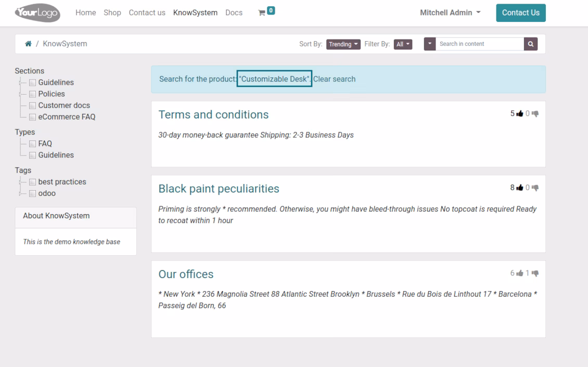Open the Docs menu item
This screenshot has width=588, height=367.
(234, 12)
